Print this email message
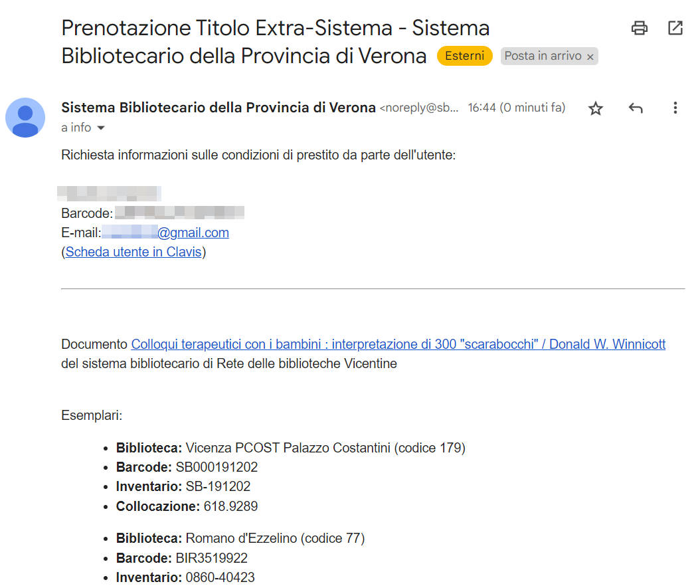 [x=639, y=28]
